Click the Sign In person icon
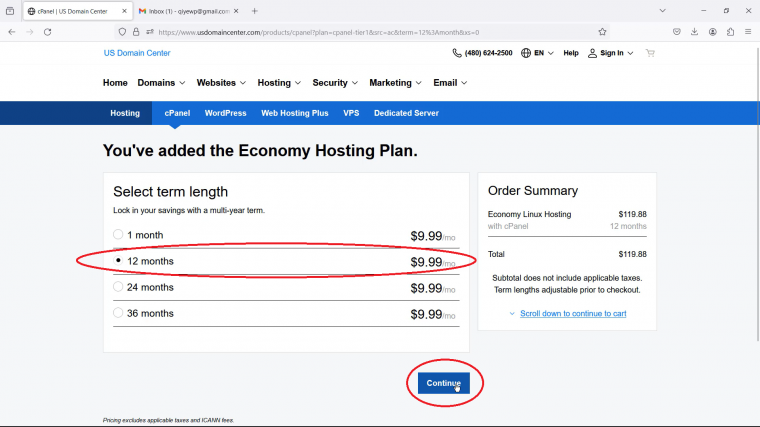The height and width of the screenshot is (427, 760). tap(592, 53)
